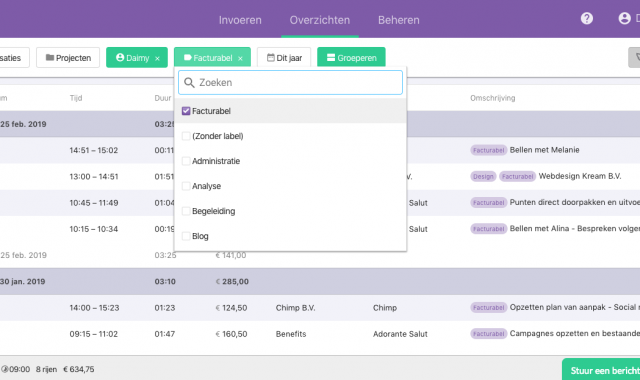Click the Bellen met Melanie description
This screenshot has height=380, width=640.
[544, 150]
